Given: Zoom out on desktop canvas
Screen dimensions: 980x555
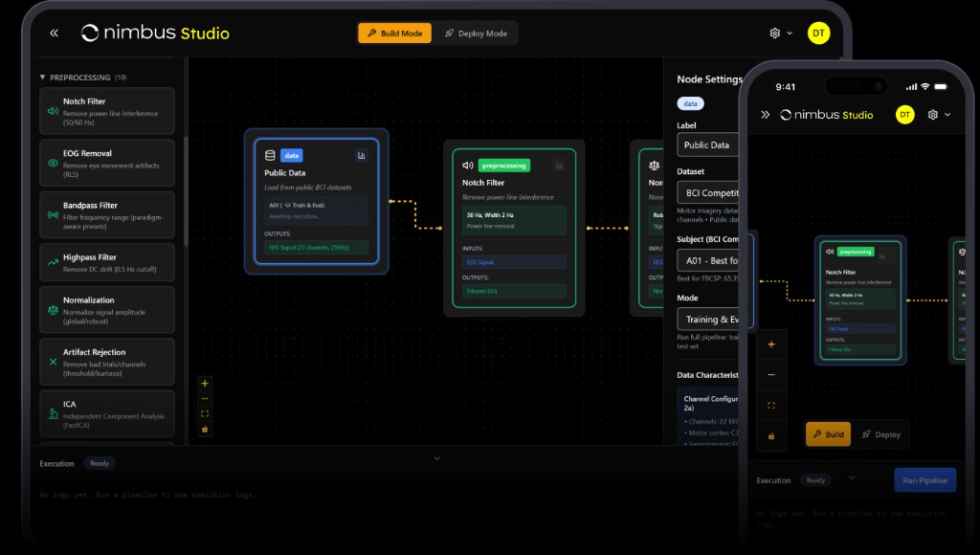Looking at the screenshot, I should (x=205, y=399).
